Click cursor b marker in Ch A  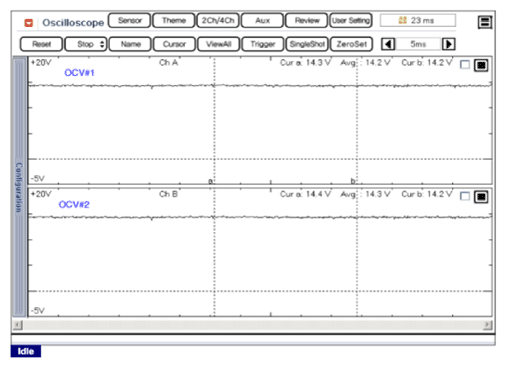click(x=353, y=181)
